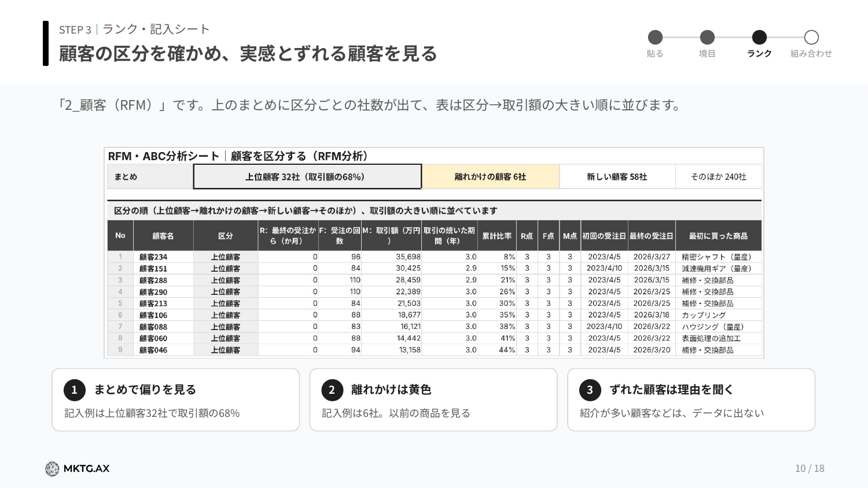Click the yellow 離れかけの顧客 6社 cell

[x=491, y=177]
